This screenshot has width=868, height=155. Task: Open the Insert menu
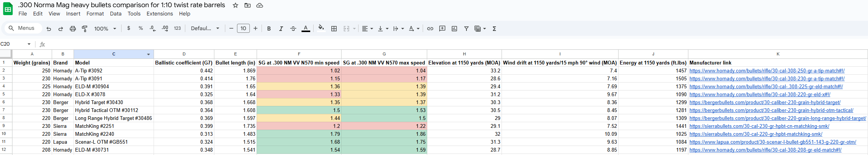[x=73, y=14]
